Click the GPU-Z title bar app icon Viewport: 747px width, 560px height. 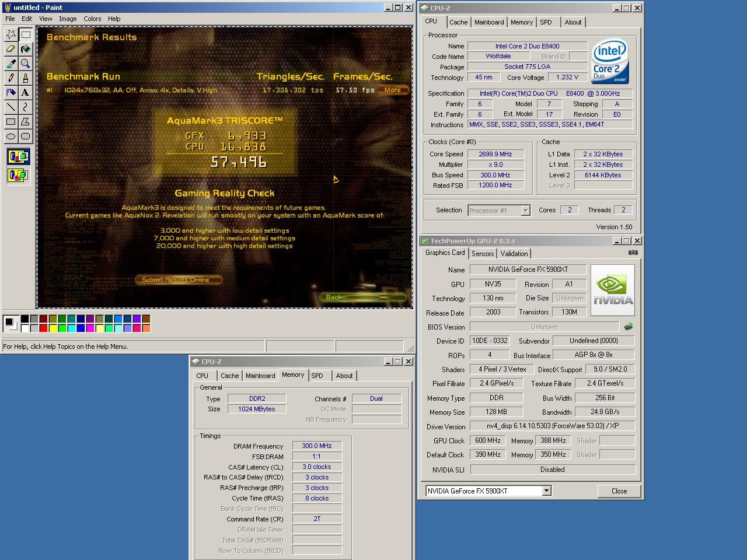[425, 241]
